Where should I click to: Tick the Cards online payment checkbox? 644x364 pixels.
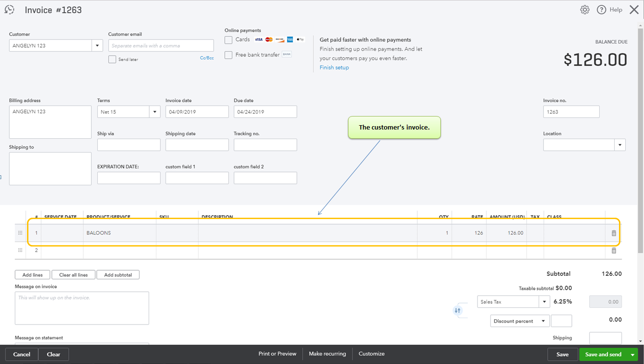(x=229, y=40)
